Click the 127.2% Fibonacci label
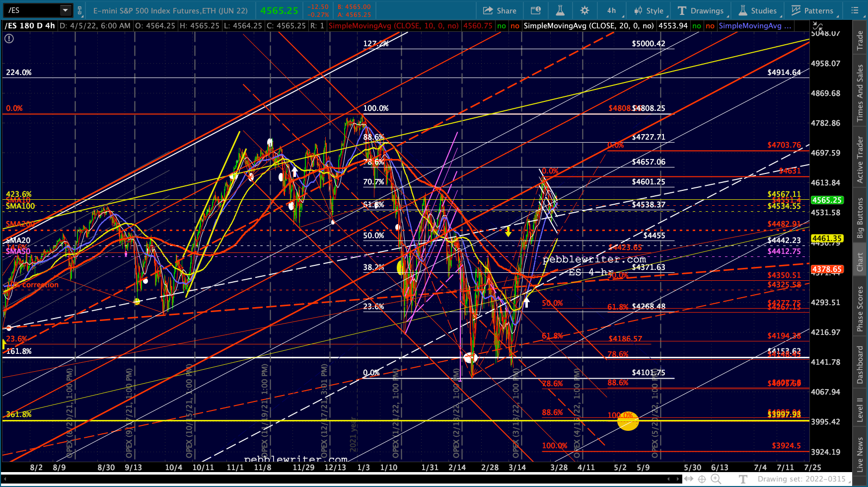The image size is (868, 487). pyautogui.click(x=376, y=44)
